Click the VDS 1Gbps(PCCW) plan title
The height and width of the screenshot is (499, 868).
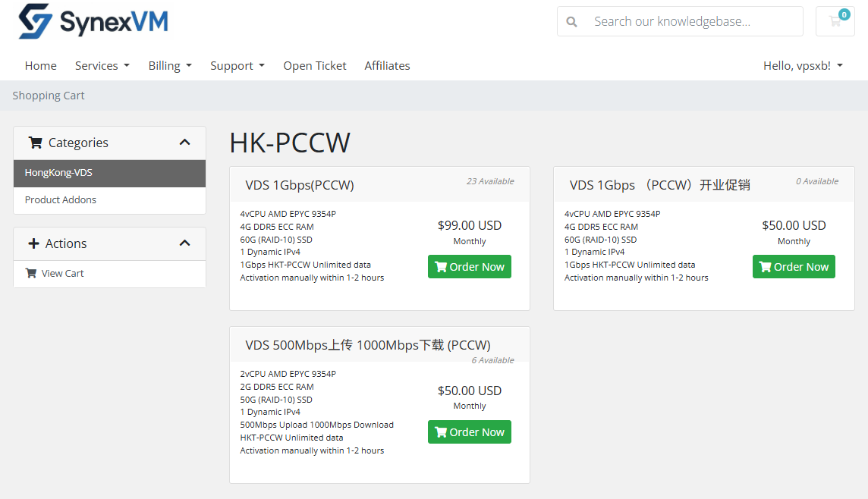point(300,185)
